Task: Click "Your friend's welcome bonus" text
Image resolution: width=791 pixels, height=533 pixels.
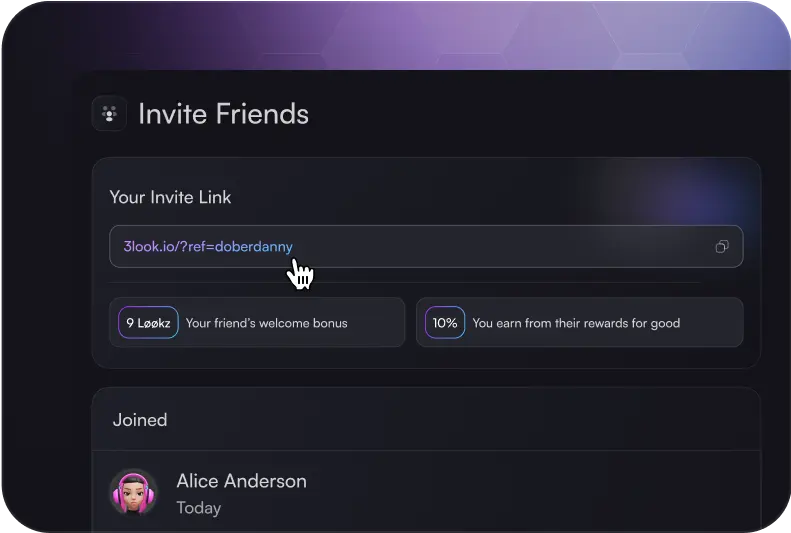Action: coord(267,323)
